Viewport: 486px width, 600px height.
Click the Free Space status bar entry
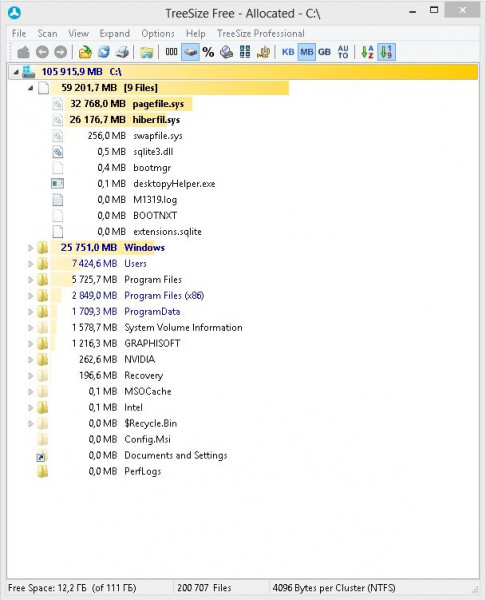[x=72, y=588]
